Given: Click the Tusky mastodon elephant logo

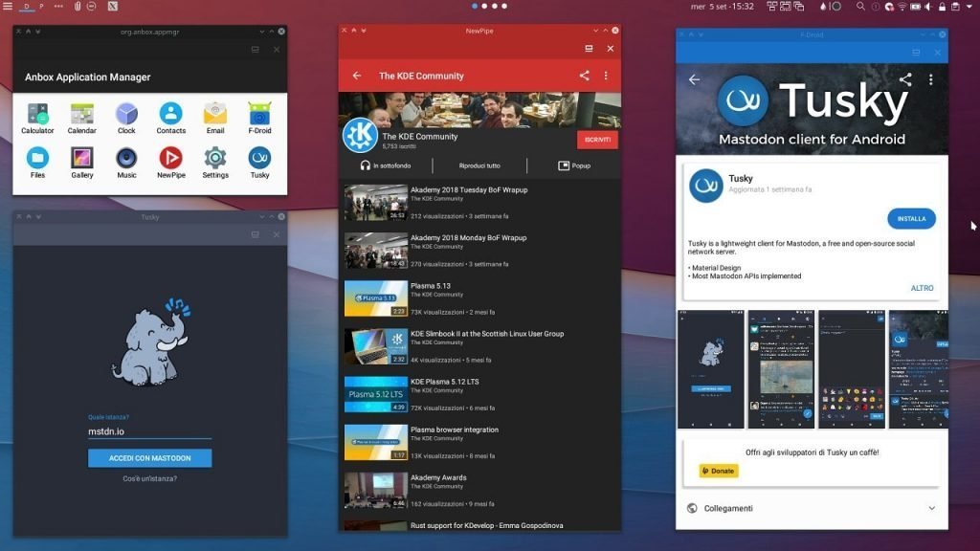Looking at the screenshot, I should 150,342.
